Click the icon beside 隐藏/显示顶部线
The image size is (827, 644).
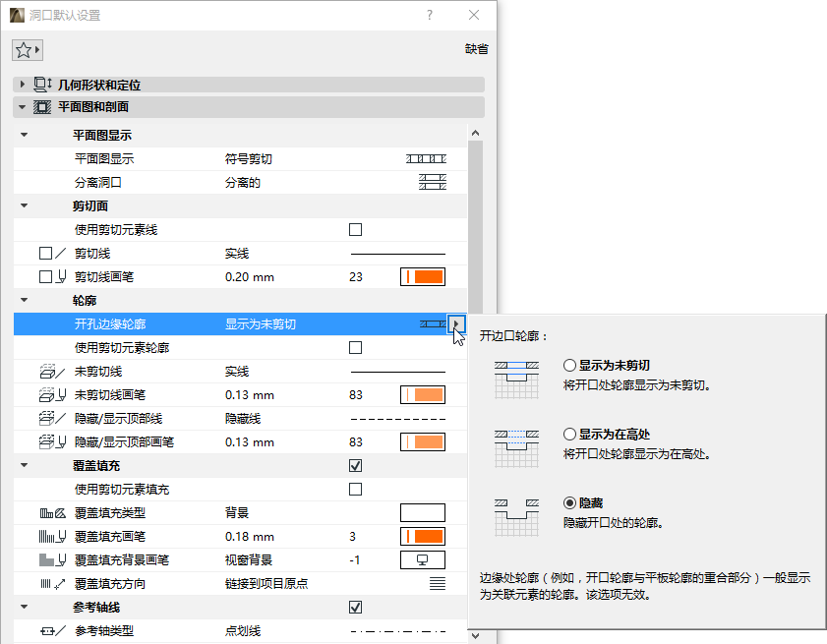pyautogui.click(x=52, y=418)
